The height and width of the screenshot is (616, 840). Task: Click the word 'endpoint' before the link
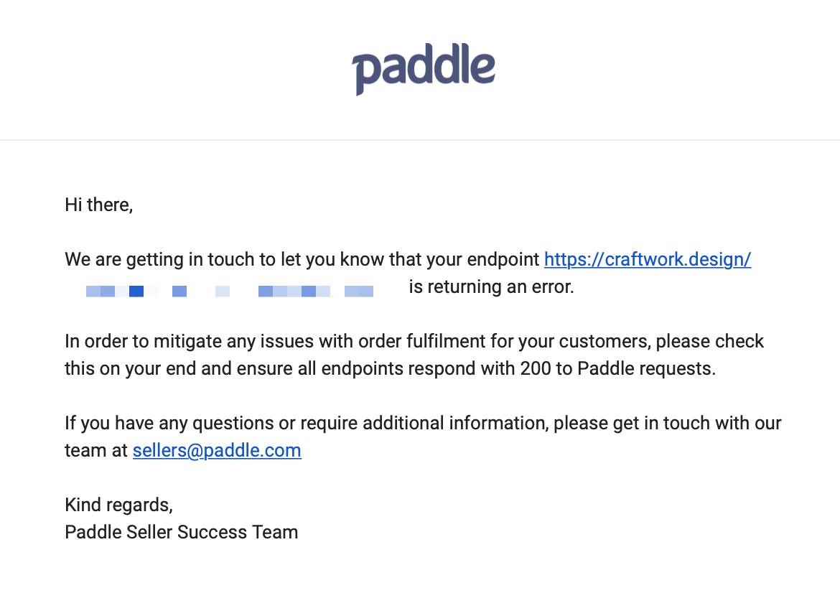[503, 259]
